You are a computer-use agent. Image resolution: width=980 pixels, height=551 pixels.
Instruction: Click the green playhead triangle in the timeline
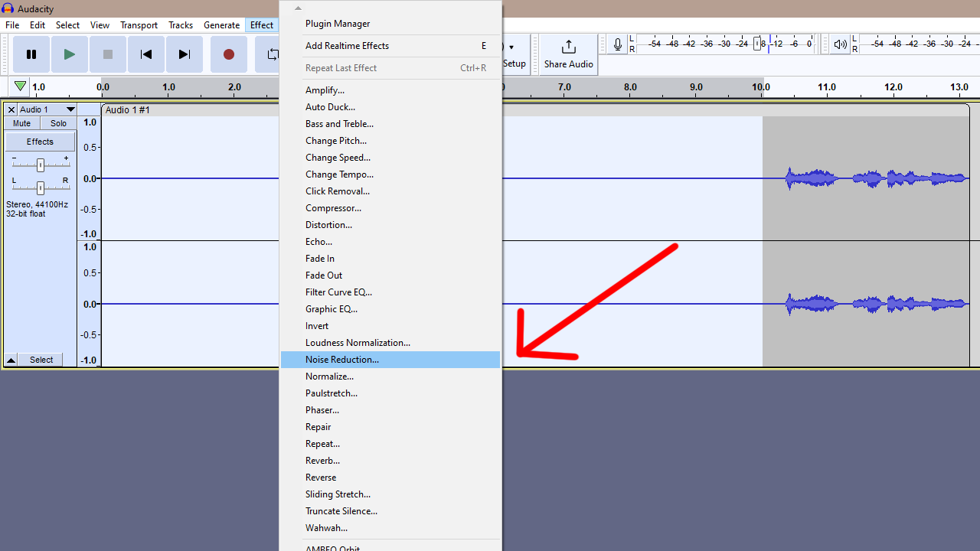20,86
